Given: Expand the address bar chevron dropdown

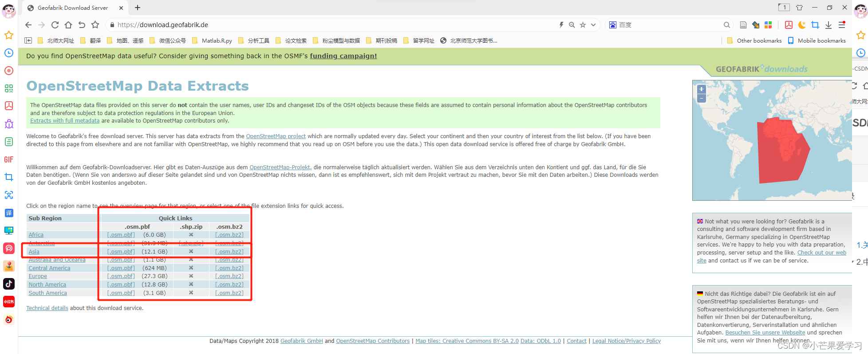Looking at the screenshot, I should (x=593, y=25).
